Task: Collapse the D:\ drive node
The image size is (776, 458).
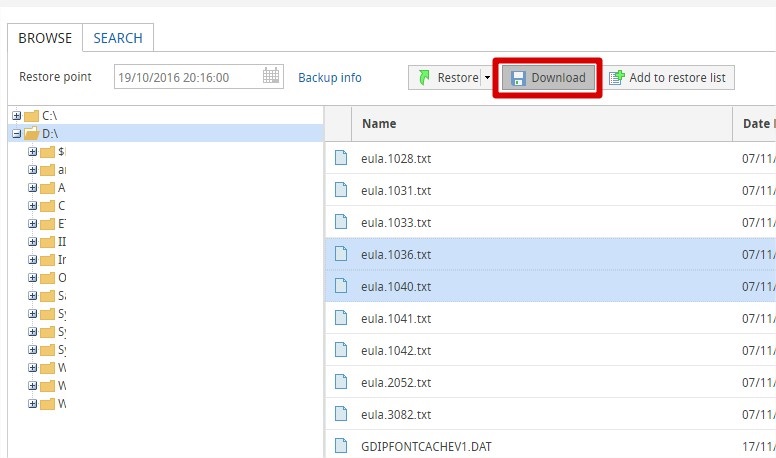Action: (16, 133)
